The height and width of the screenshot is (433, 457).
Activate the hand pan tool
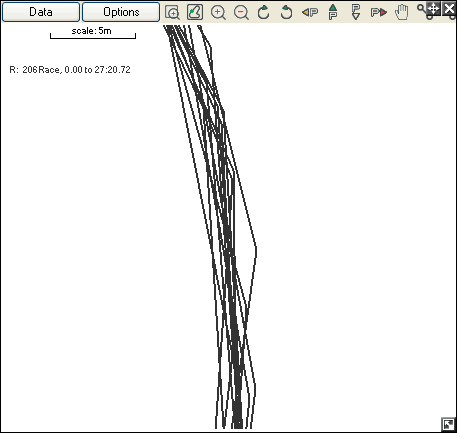pos(402,12)
